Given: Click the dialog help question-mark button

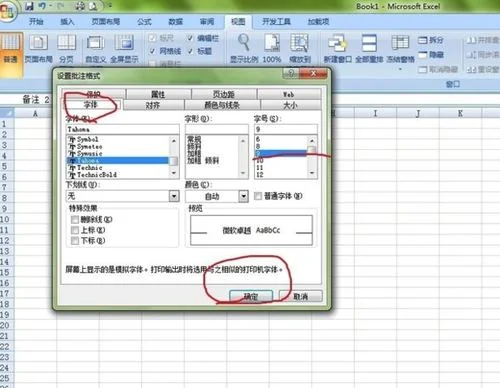Looking at the screenshot, I should pos(290,74).
